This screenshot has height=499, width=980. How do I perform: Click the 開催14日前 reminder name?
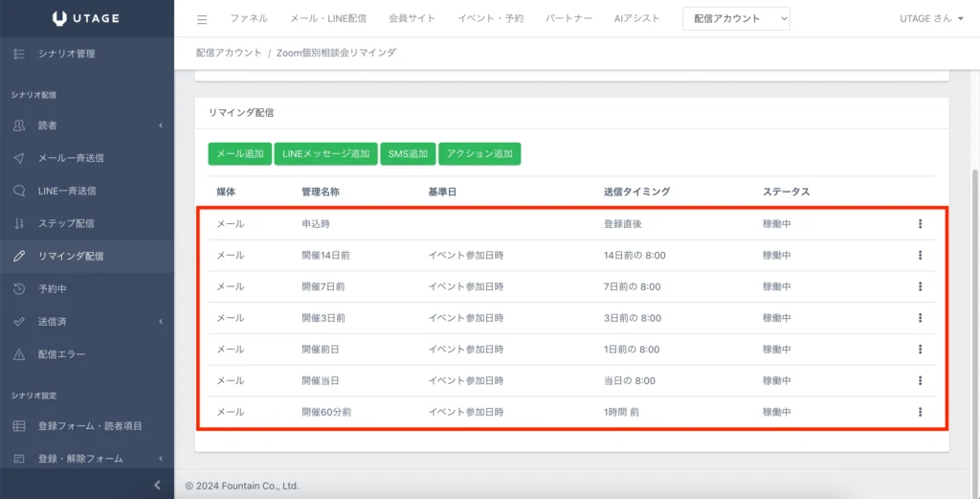point(323,255)
